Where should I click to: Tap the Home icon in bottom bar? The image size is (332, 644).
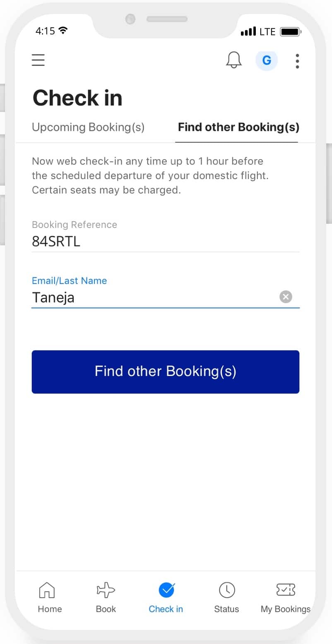[46, 590]
